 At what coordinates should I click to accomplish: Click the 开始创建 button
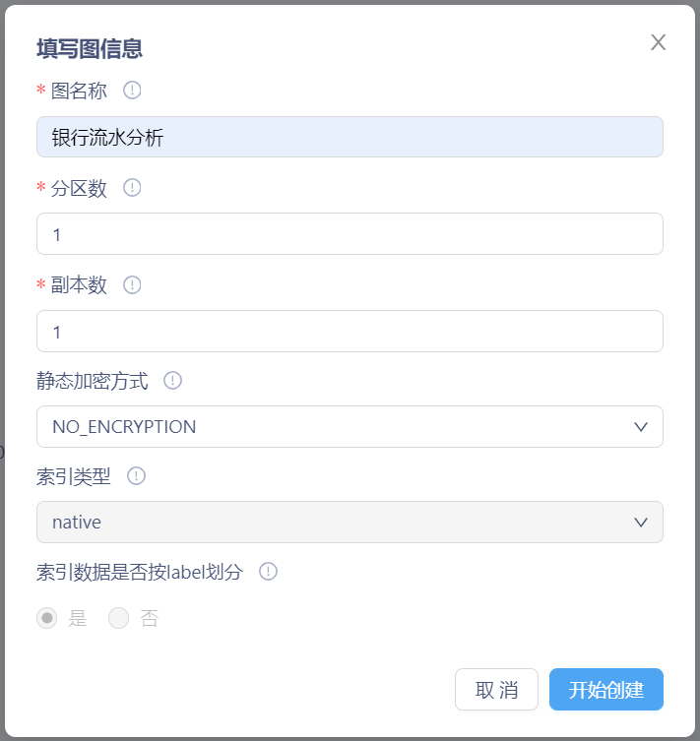click(x=605, y=690)
